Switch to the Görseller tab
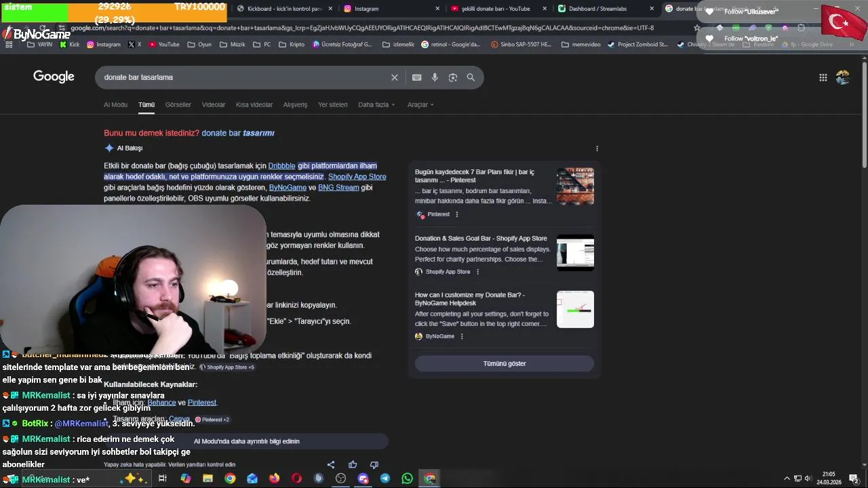This screenshot has width=868, height=488. [x=178, y=105]
